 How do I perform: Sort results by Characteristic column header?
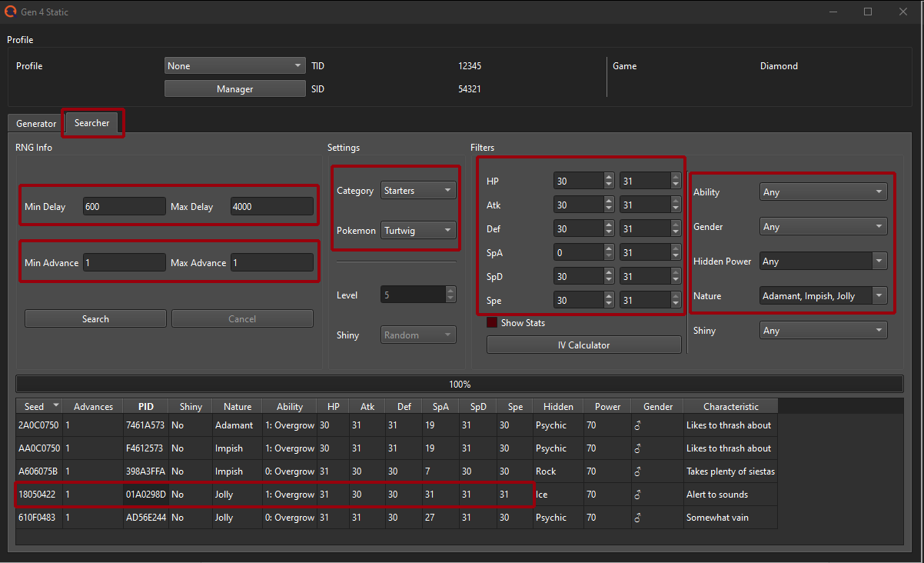pyautogui.click(x=730, y=406)
